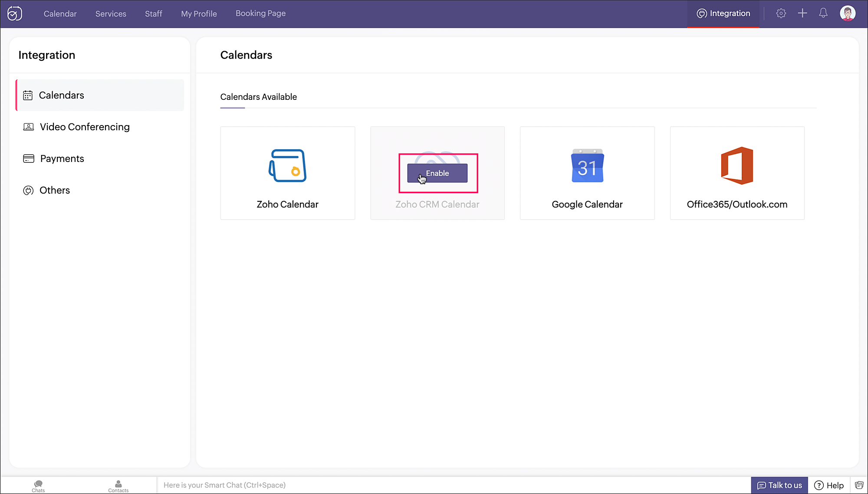
Task: Select the Integration tab in header
Action: [x=723, y=13]
